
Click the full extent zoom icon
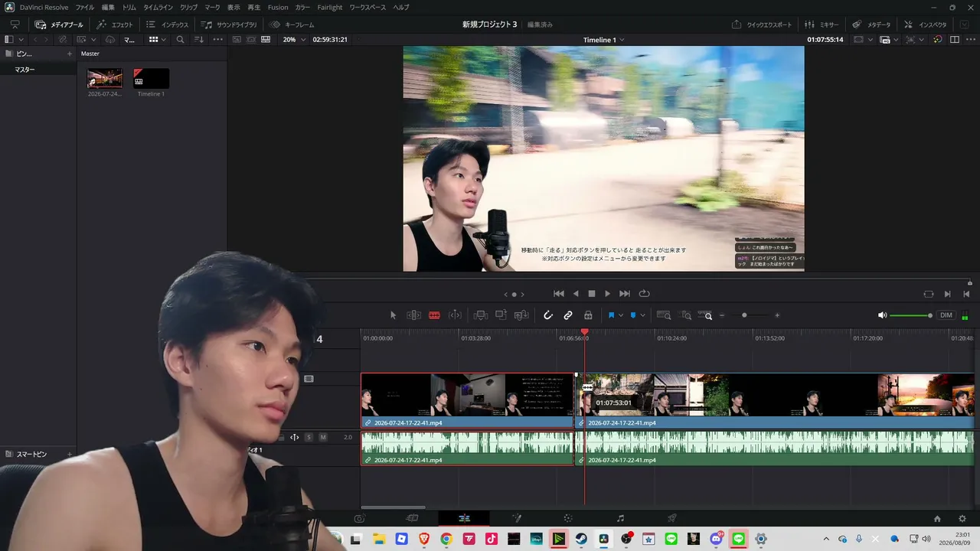click(x=664, y=315)
